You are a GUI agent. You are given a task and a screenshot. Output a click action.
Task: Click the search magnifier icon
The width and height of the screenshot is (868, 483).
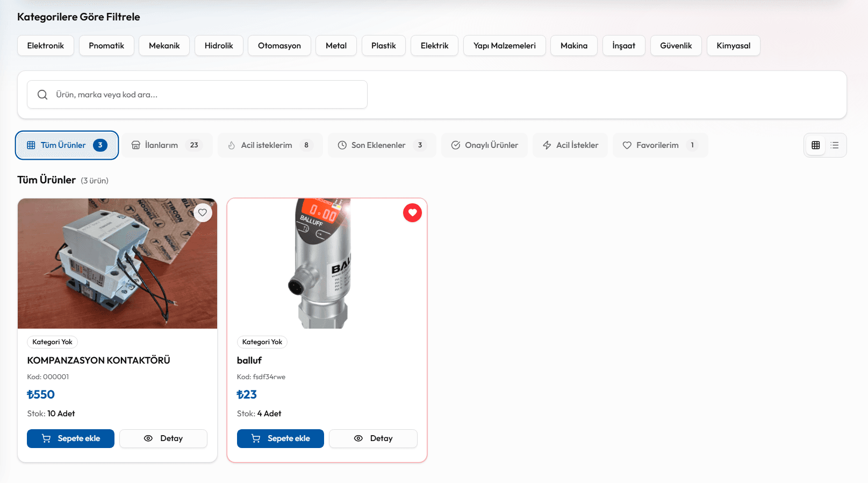click(42, 95)
